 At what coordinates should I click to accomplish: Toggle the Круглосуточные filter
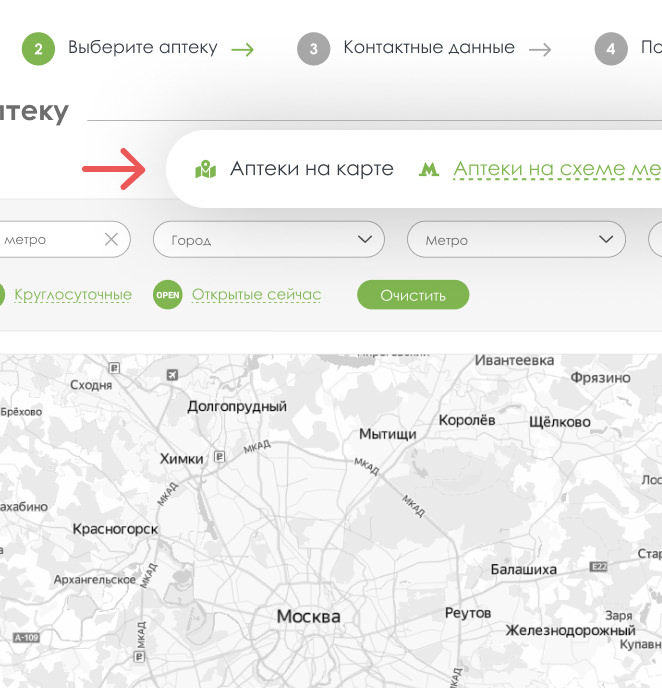(x=73, y=295)
